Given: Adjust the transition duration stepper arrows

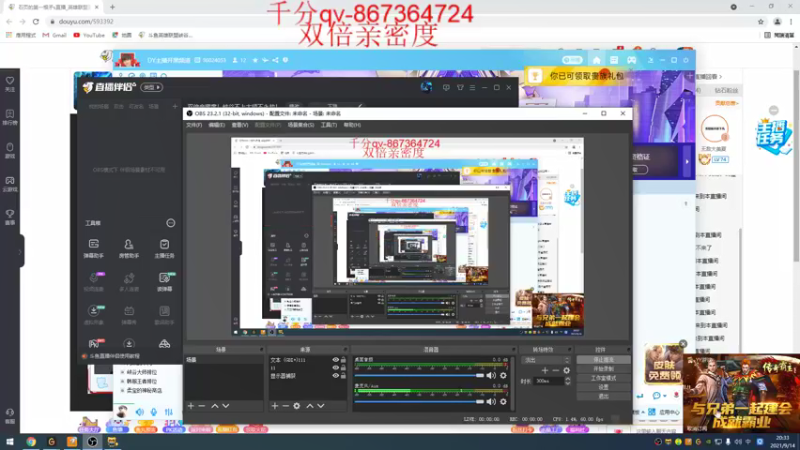Looking at the screenshot, I should point(567,381).
